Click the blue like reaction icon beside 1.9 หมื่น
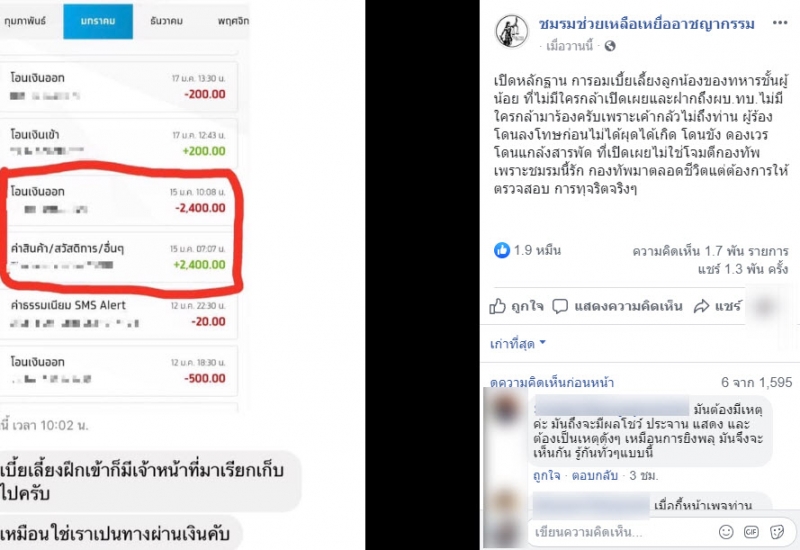Viewport: 800px width, 550px height. [502, 250]
